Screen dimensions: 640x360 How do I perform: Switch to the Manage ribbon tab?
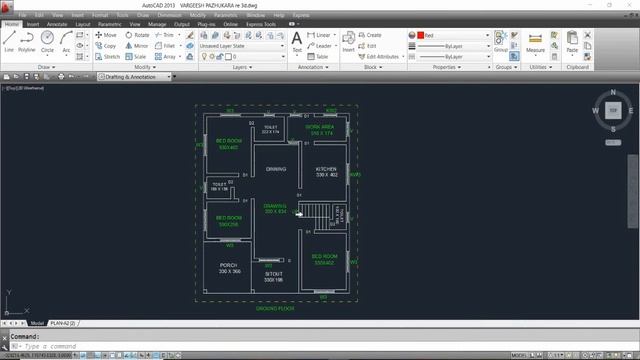(157, 24)
